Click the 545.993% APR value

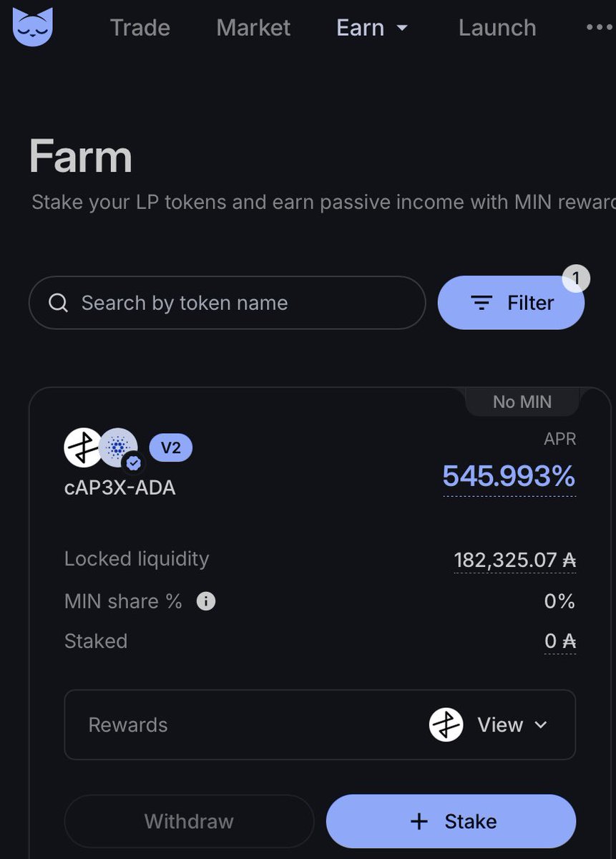[509, 476]
